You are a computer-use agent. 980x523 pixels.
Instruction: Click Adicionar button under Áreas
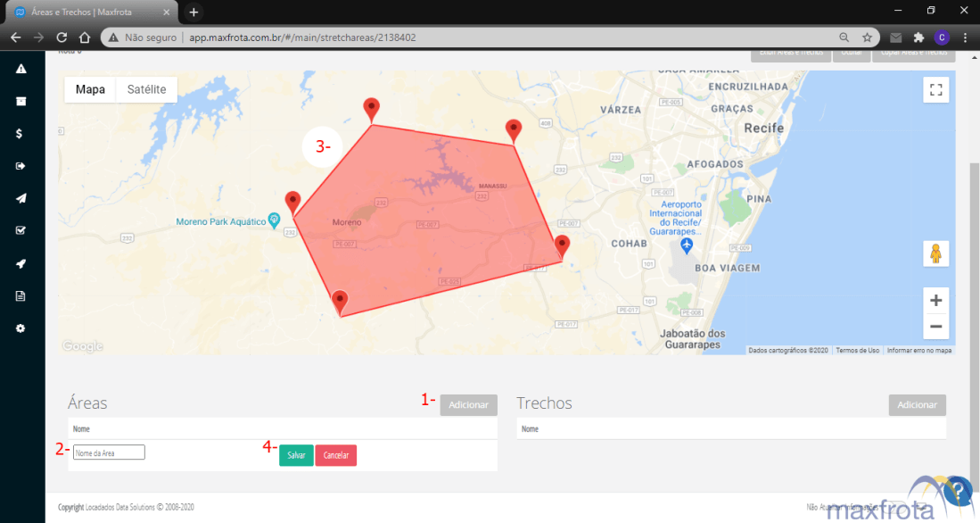(x=468, y=405)
